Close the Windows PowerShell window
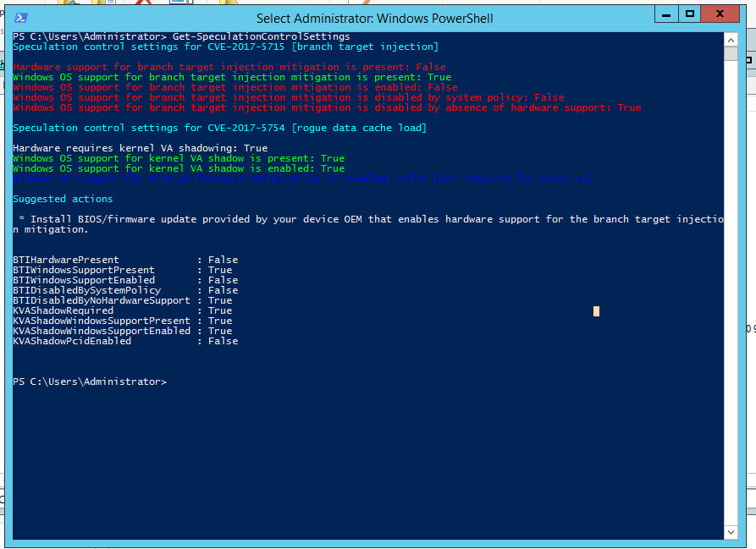This screenshot has height=549, width=756. 720,14
